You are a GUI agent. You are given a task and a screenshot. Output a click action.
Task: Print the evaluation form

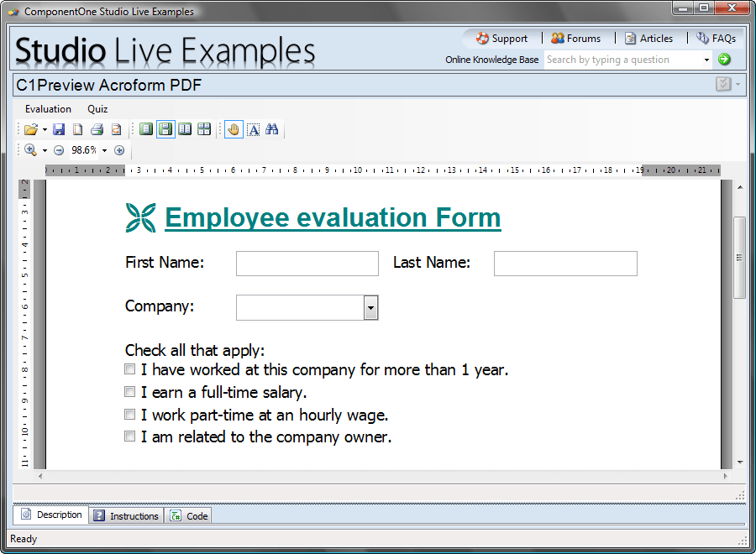(96, 128)
